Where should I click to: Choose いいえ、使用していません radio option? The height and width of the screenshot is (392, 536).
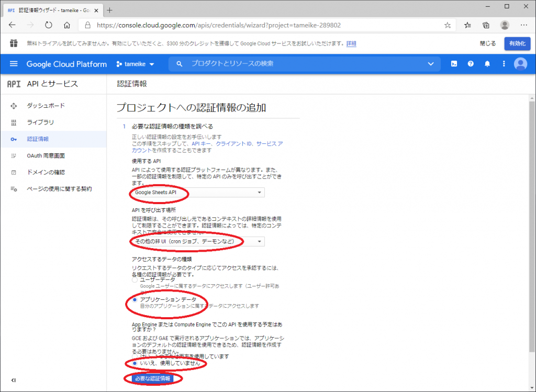(135, 363)
